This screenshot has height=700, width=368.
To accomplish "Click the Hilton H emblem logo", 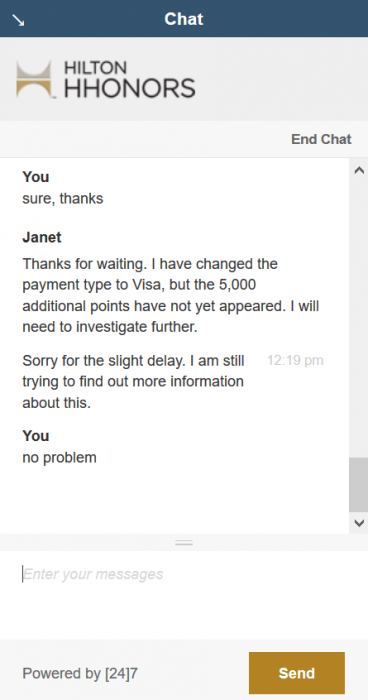I will [34, 79].
